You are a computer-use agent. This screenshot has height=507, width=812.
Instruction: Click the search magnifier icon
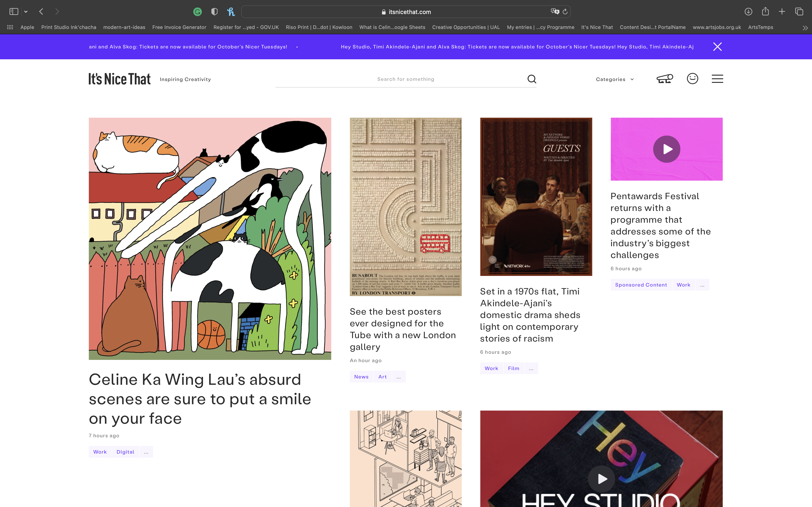pyautogui.click(x=532, y=79)
